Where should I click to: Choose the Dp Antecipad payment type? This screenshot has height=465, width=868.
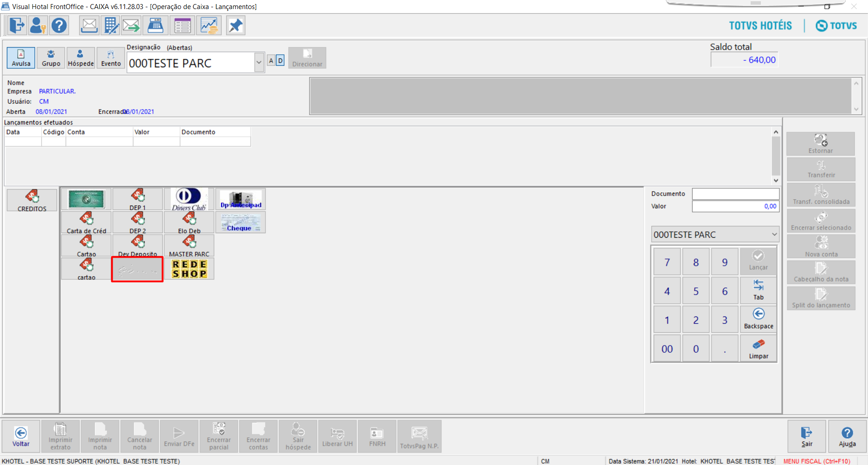click(x=241, y=199)
